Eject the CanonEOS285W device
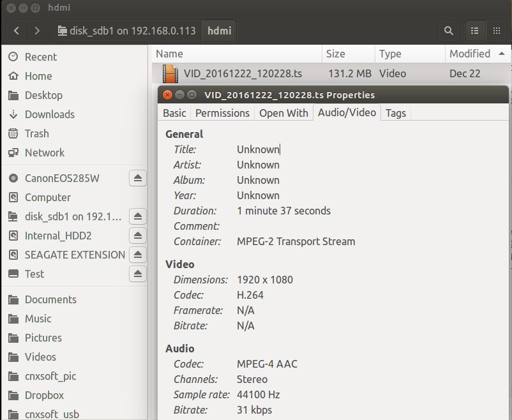Image resolution: width=512 pixels, height=420 pixels. (138, 178)
